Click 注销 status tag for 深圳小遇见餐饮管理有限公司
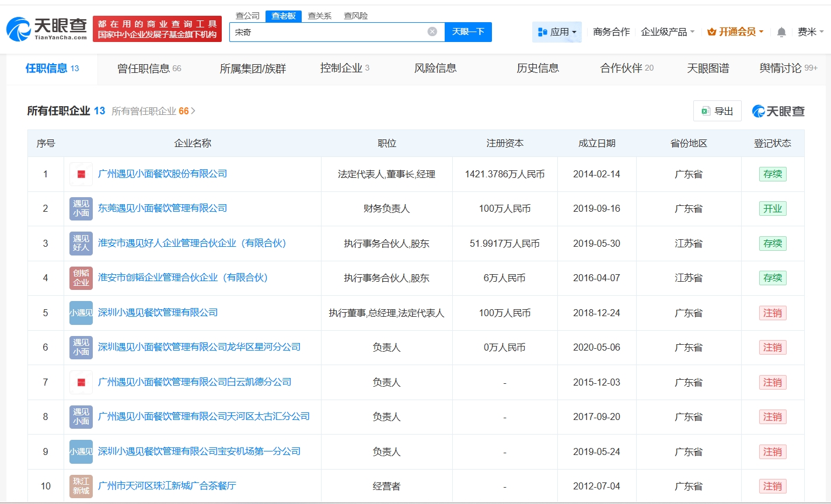Image resolution: width=831 pixels, height=504 pixels. pyautogui.click(x=773, y=313)
